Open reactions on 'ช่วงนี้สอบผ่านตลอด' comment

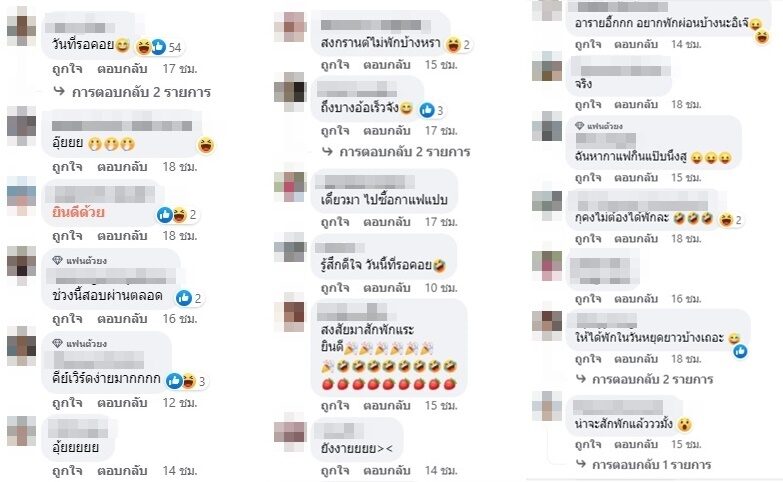tap(189, 298)
